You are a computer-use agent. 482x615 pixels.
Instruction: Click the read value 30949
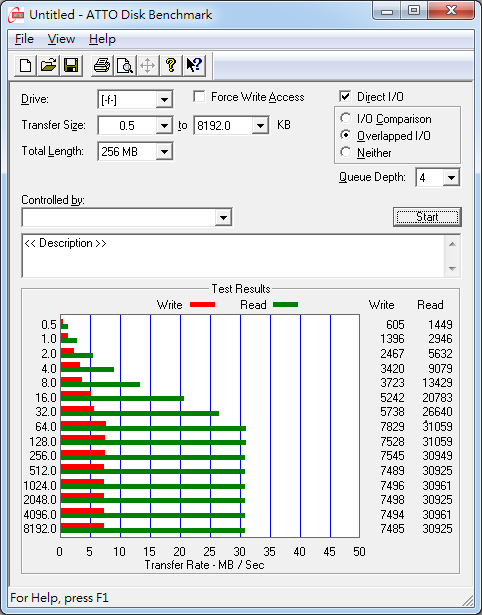(x=437, y=456)
